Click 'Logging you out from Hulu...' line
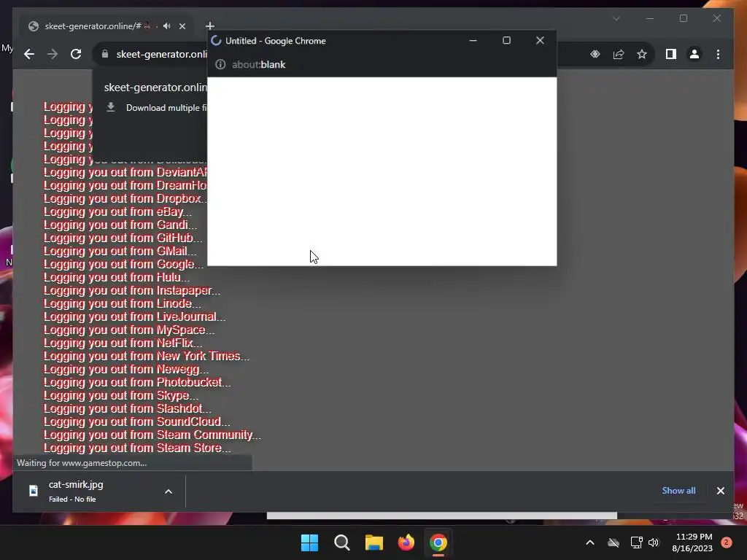The width and height of the screenshot is (747, 560). (x=117, y=277)
